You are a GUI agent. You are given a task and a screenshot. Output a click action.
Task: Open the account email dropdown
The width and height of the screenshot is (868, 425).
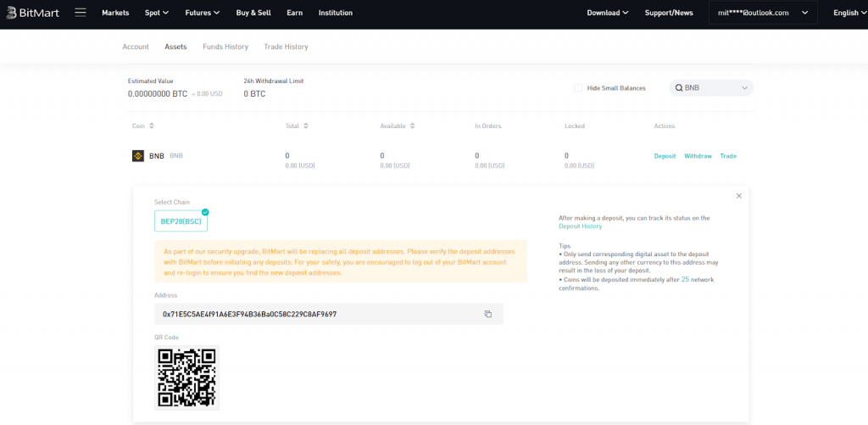pos(763,13)
